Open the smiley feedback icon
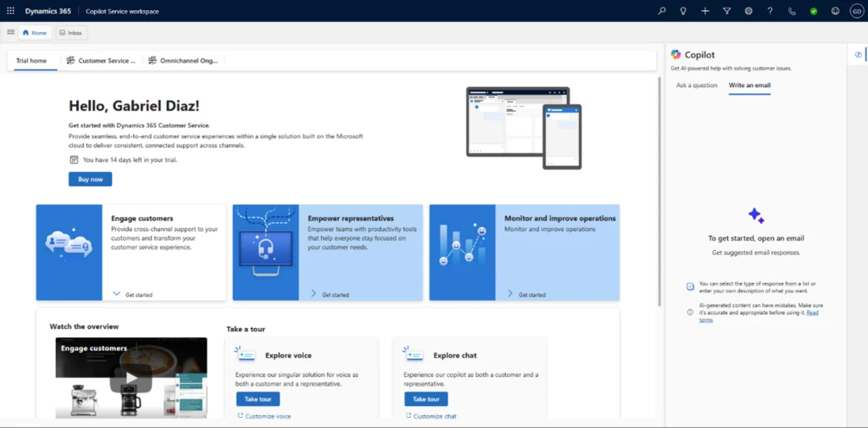The width and height of the screenshot is (868, 428). tap(835, 11)
